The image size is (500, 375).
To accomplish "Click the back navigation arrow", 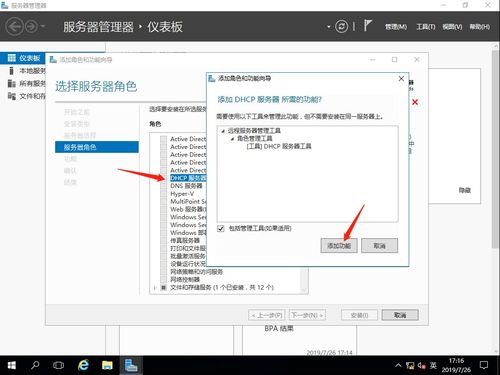I will 14,27.
